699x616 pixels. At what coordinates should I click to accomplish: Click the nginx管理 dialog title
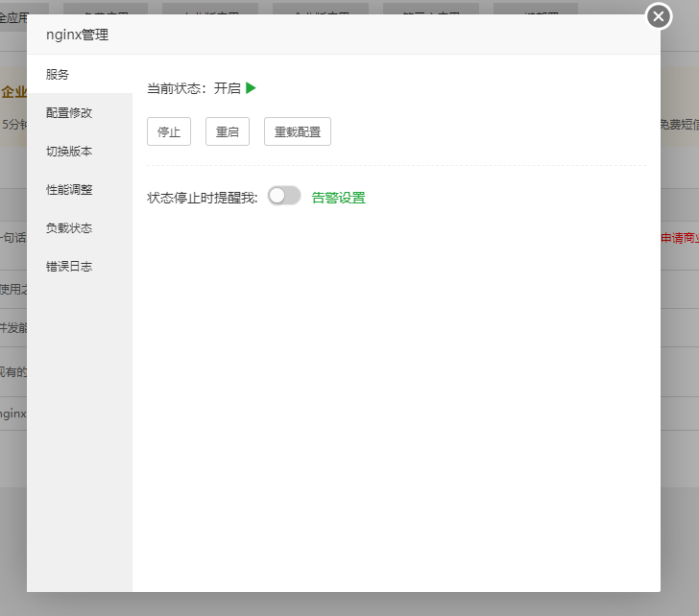click(x=77, y=35)
